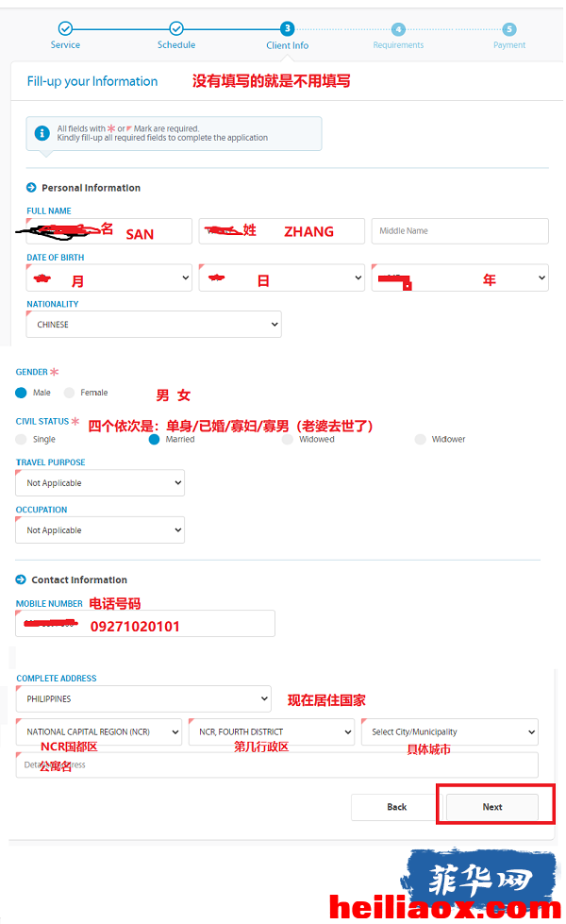This screenshot has height=924, width=566.
Task: Click the blue info icon in notice box
Action: click(x=42, y=133)
